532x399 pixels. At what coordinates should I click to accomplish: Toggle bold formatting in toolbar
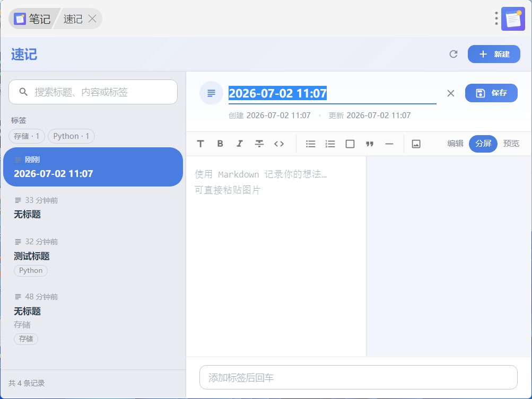tap(220, 144)
